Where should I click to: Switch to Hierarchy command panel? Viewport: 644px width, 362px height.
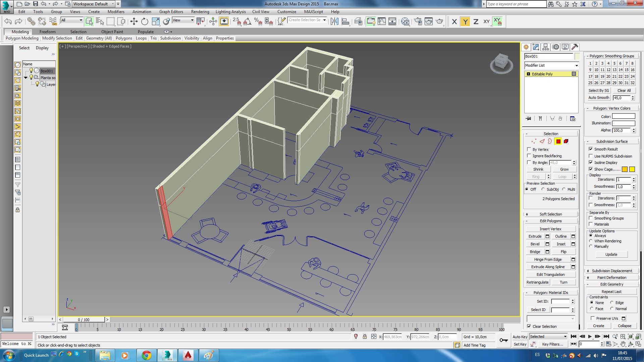546,47
